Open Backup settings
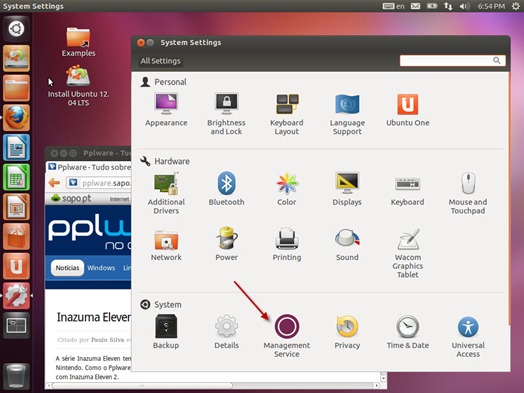 pyautogui.click(x=166, y=332)
